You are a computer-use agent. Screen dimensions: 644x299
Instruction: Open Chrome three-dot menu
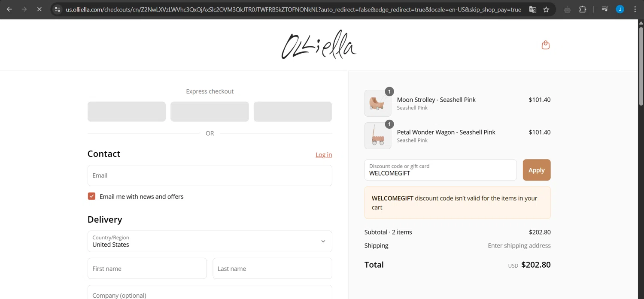coord(635,9)
